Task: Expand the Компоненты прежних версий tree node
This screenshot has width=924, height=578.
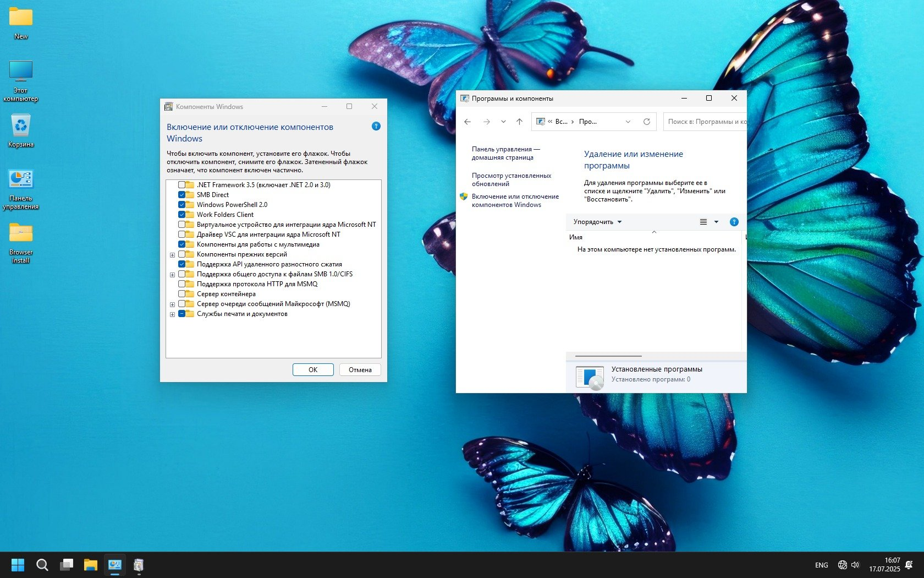Action: click(172, 255)
